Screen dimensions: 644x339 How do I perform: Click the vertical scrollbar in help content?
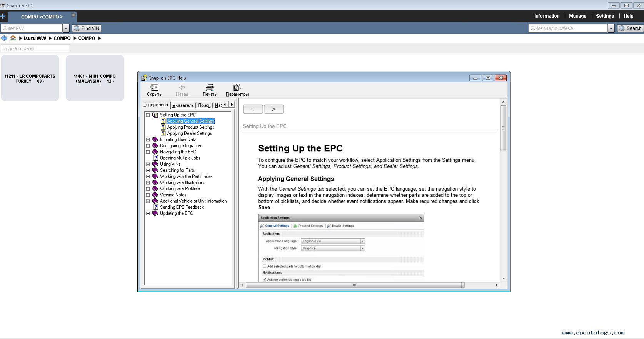503,128
